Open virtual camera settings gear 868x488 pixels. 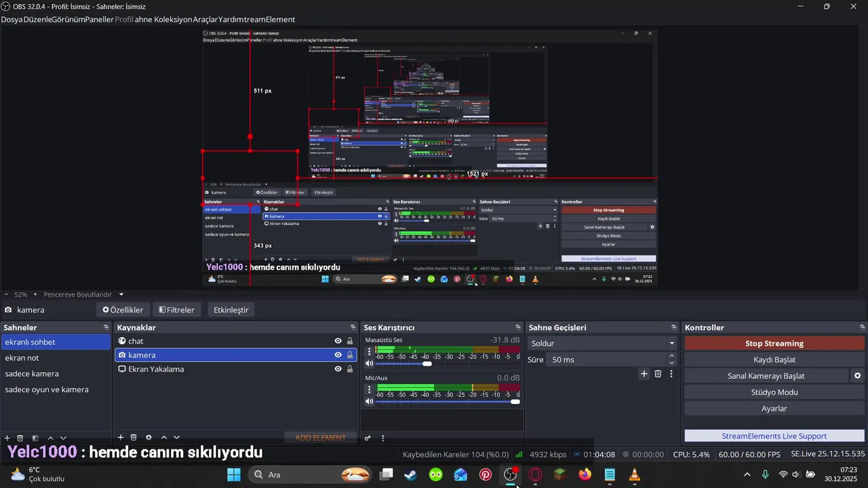pyautogui.click(x=857, y=375)
